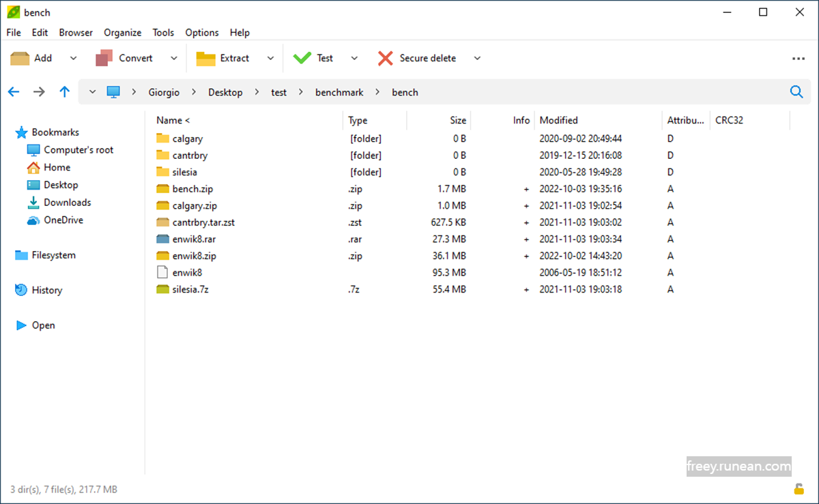Click the 95.3 MB size cell
Viewport: 819px width, 504px height.
[x=450, y=272]
